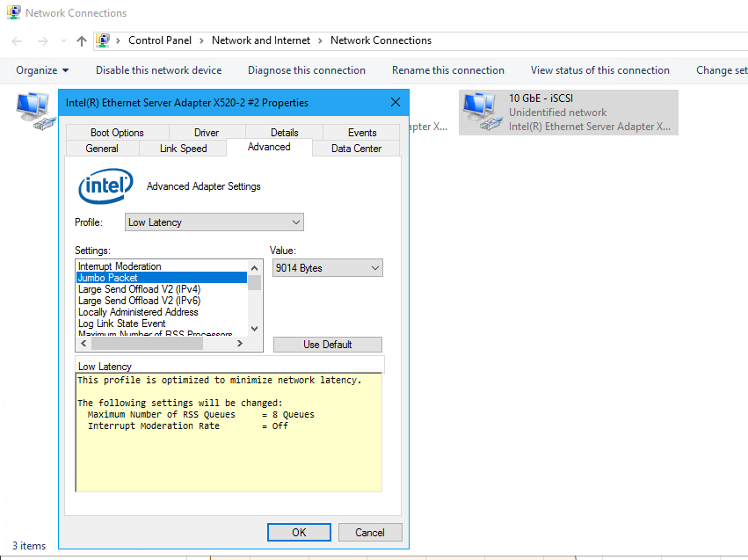Click Network Connections breadcrumb segment
The width and height of the screenshot is (748, 560).
[381, 40]
